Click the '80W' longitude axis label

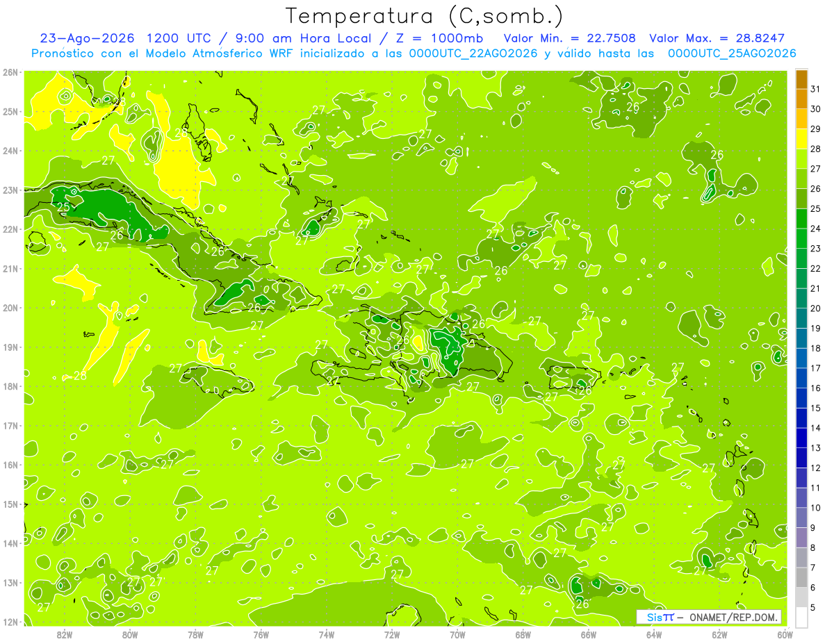[x=130, y=634]
